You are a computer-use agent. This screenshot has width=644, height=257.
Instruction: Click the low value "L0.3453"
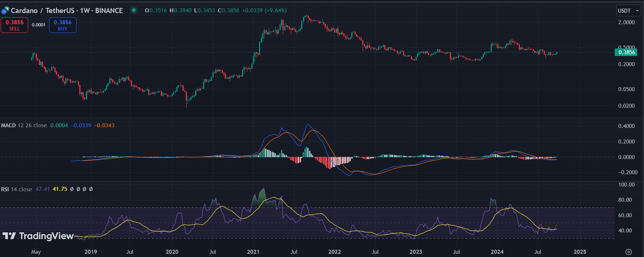point(205,10)
